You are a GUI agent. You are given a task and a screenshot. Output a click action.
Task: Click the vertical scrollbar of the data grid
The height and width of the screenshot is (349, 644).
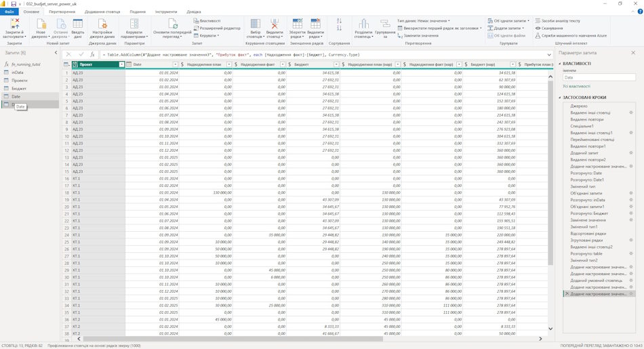pos(550,172)
